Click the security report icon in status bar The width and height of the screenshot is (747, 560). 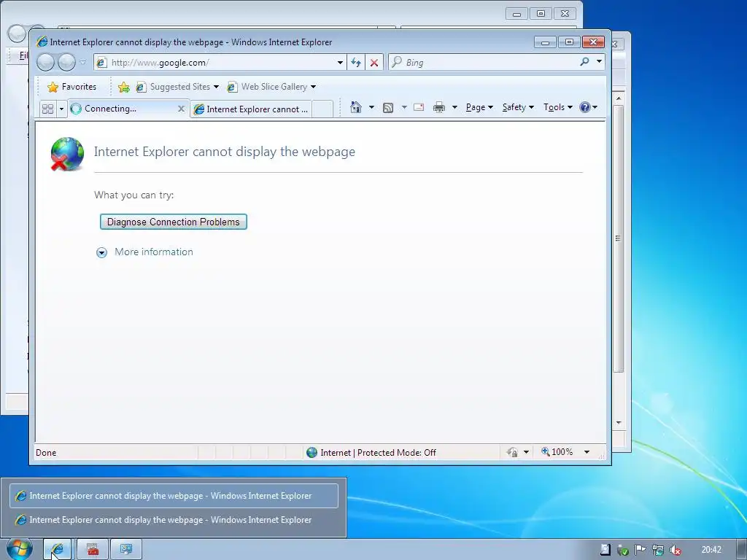pyautogui.click(x=512, y=452)
